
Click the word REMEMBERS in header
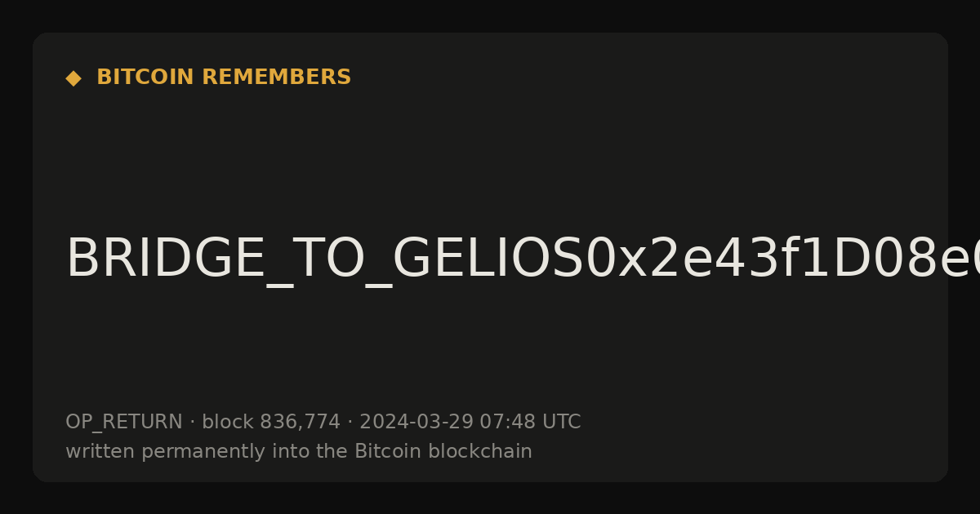click(276, 78)
